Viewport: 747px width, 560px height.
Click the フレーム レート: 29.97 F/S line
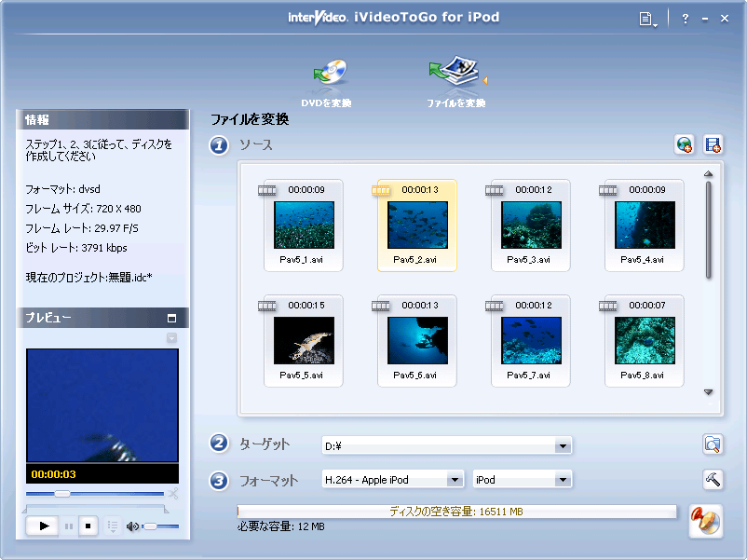(x=82, y=228)
